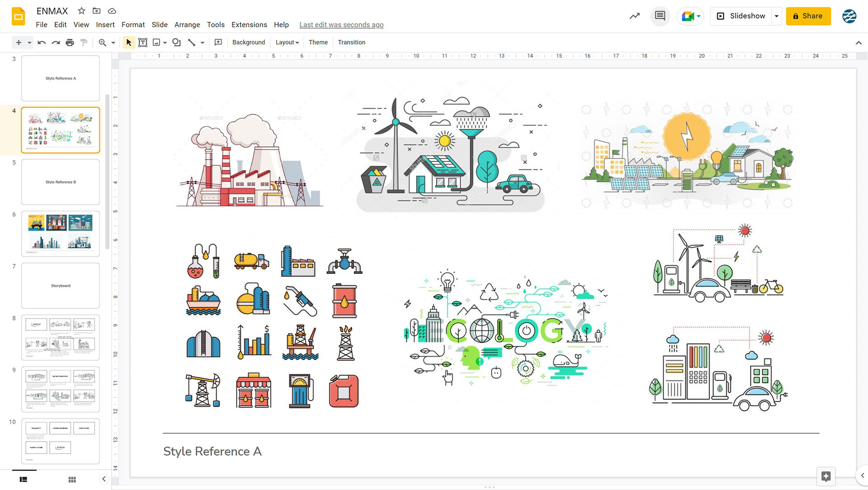Viewport: 868px width, 490px height.
Task: Click the Redo arrow icon
Action: (x=56, y=42)
